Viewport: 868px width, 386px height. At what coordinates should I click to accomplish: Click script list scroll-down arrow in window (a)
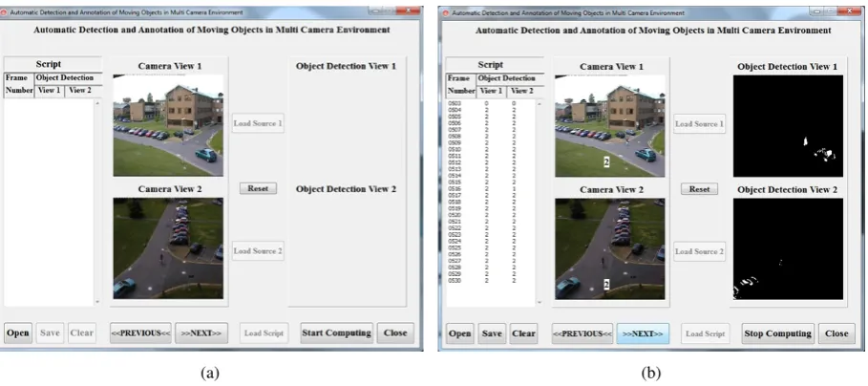point(97,302)
